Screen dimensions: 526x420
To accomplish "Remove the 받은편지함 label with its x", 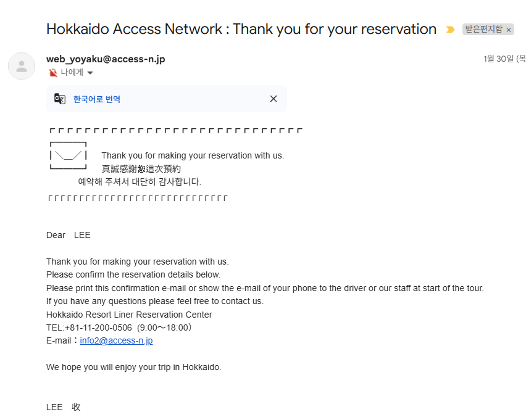I will 509,30.
